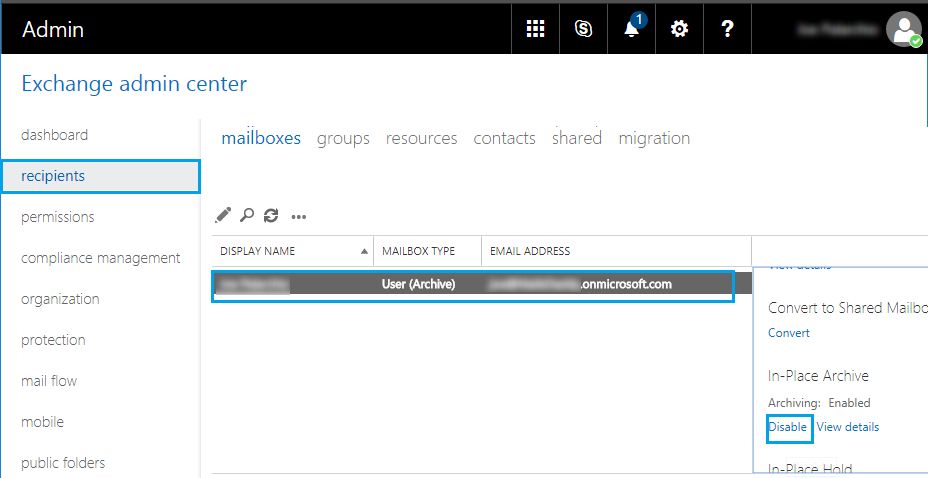Screen dimensions: 928x478
Task: Refresh the mailbox list
Action: coord(271,215)
